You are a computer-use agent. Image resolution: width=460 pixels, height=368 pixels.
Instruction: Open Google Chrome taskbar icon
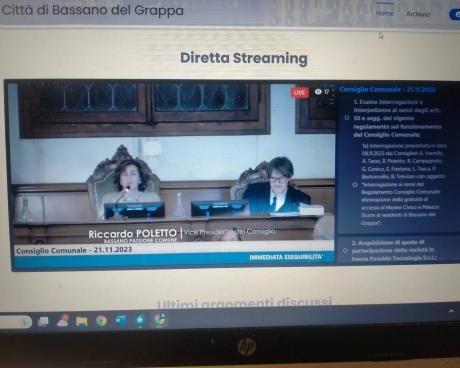click(x=101, y=321)
